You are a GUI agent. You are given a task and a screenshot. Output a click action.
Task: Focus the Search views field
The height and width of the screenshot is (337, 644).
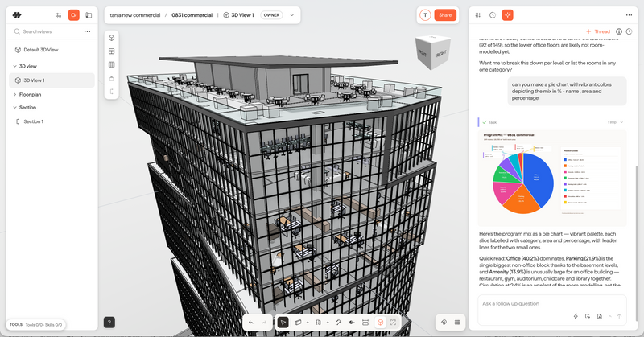click(x=47, y=31)
